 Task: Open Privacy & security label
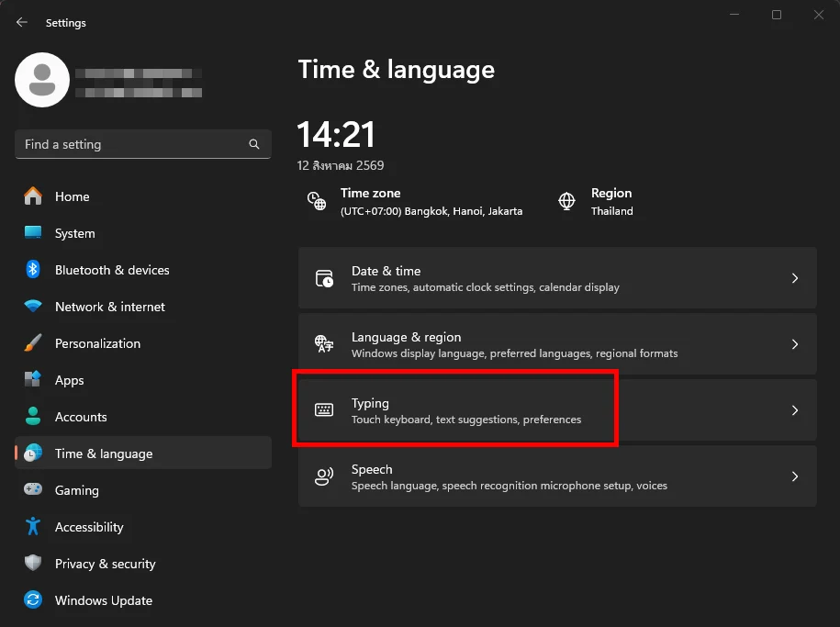(105, 564)
